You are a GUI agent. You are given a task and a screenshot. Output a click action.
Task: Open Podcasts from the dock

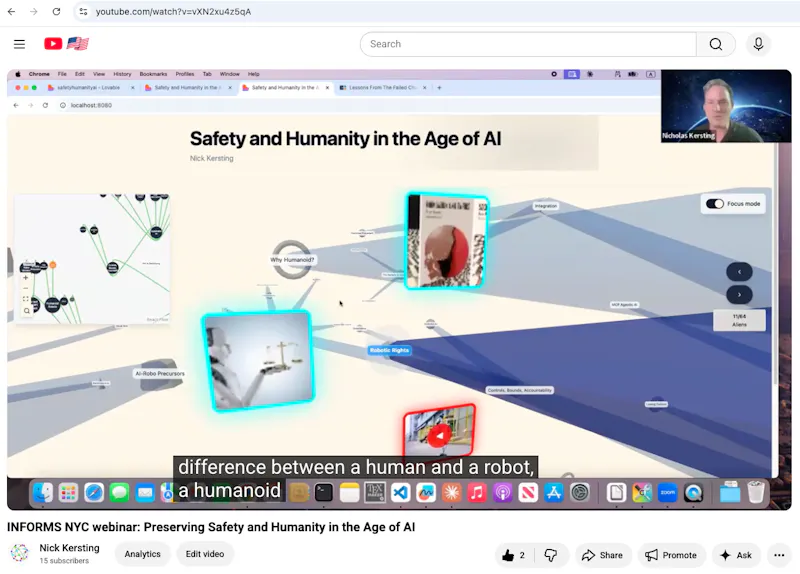point(503,492)
